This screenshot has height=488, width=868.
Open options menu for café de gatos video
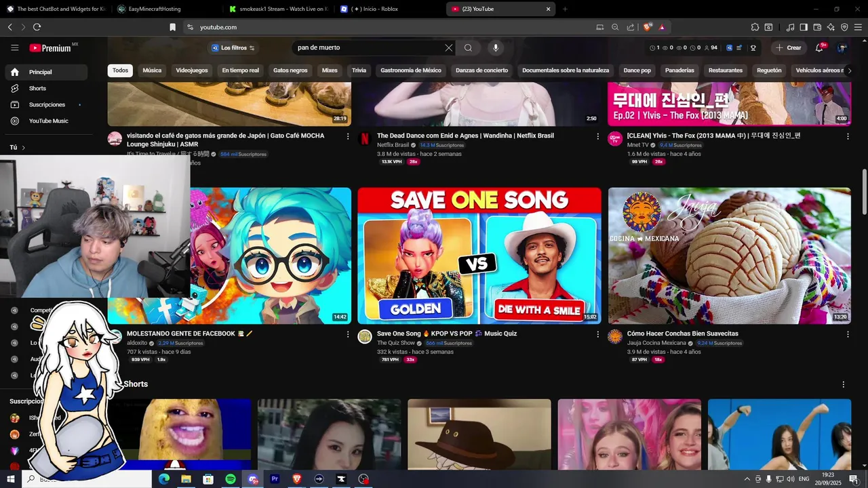348,136
